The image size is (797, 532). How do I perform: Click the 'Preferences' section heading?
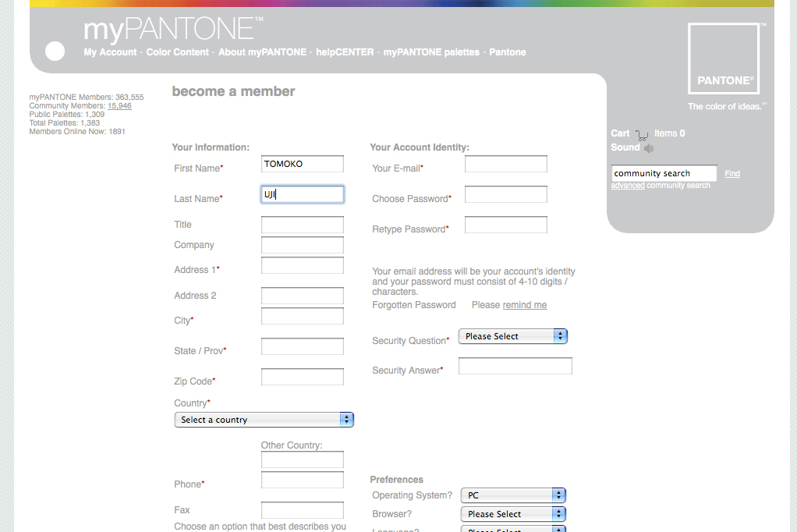(396, 480)
